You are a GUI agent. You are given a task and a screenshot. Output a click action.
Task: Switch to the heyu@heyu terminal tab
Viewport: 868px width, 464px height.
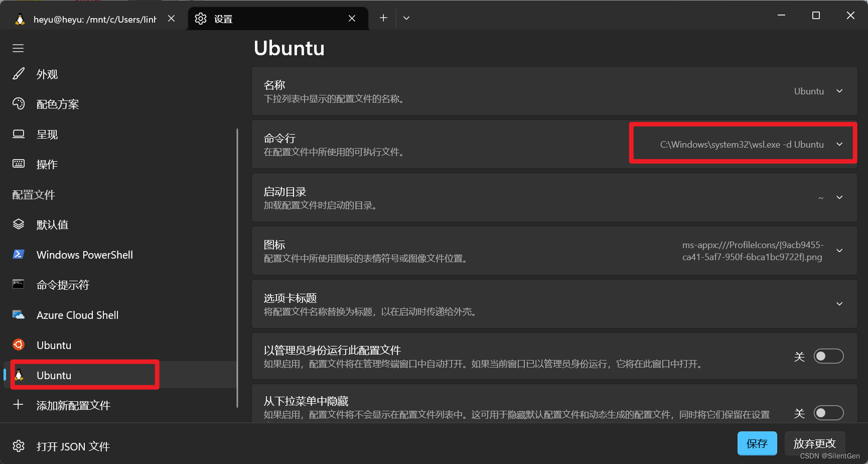click(95, 19)
